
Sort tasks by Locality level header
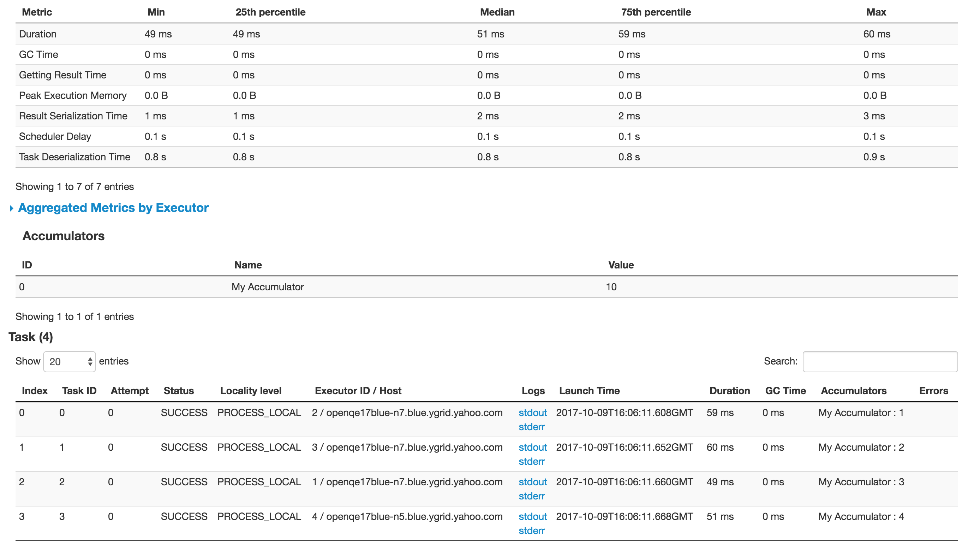pyautogui.click(x=250, y=391)
